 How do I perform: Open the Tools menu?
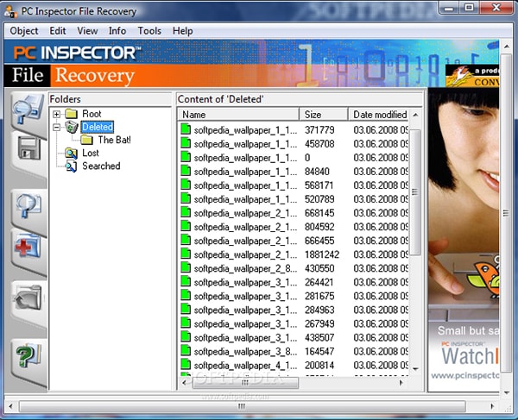[149, 31]
